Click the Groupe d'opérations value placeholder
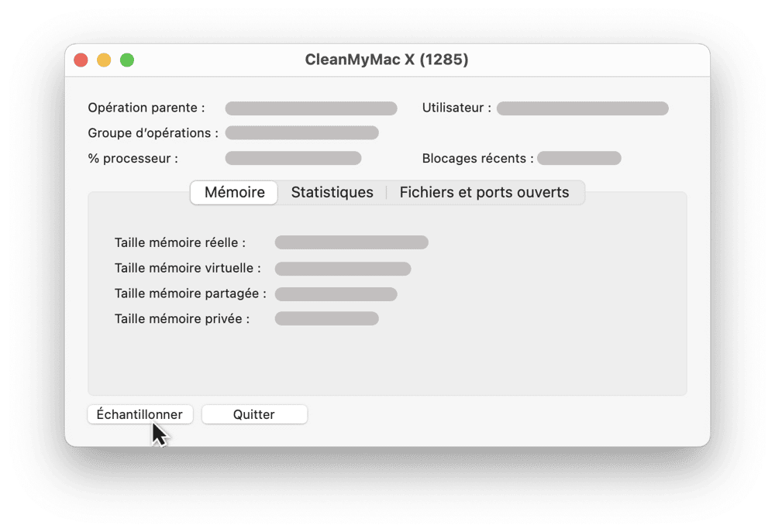 pos(302,133)
